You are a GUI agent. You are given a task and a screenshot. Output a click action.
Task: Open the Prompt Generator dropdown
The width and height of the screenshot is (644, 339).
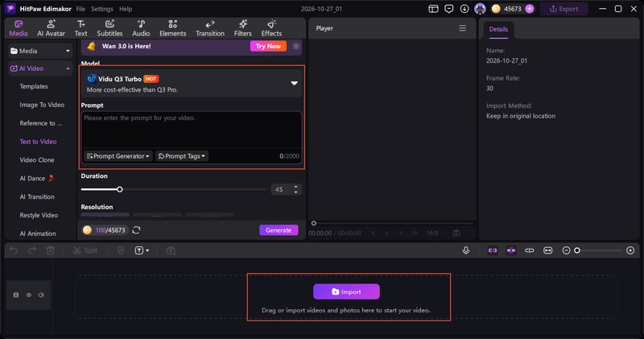pyautogui.click(x=118, y=156)
